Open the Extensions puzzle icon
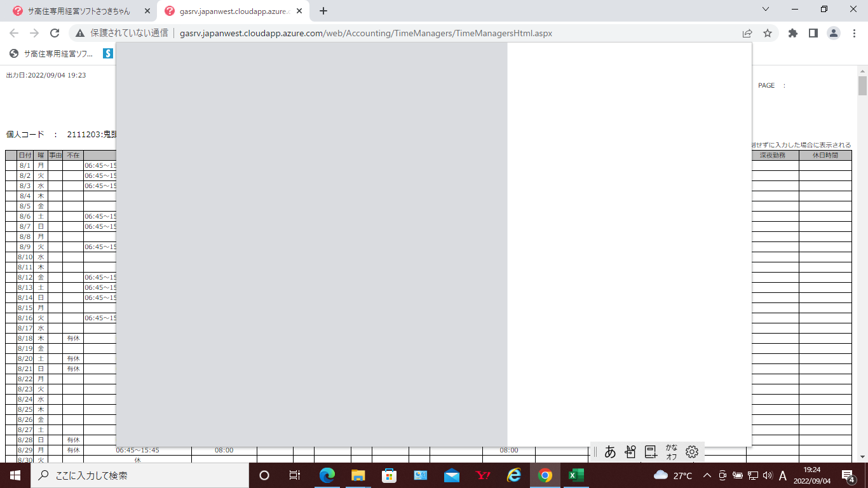The image size is (868, 488). (792, 33)
